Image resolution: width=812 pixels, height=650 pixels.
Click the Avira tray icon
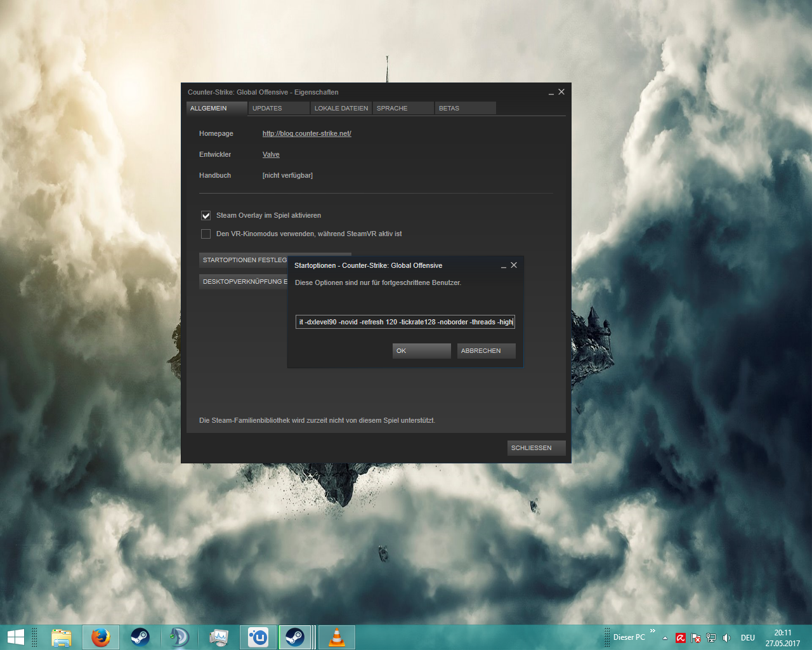click(x=681, y=638)
